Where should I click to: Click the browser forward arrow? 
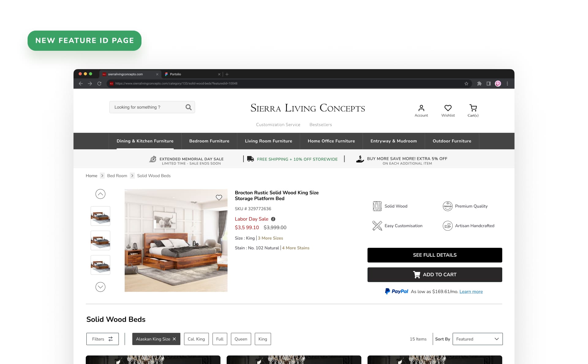click(x=90, y=84)
